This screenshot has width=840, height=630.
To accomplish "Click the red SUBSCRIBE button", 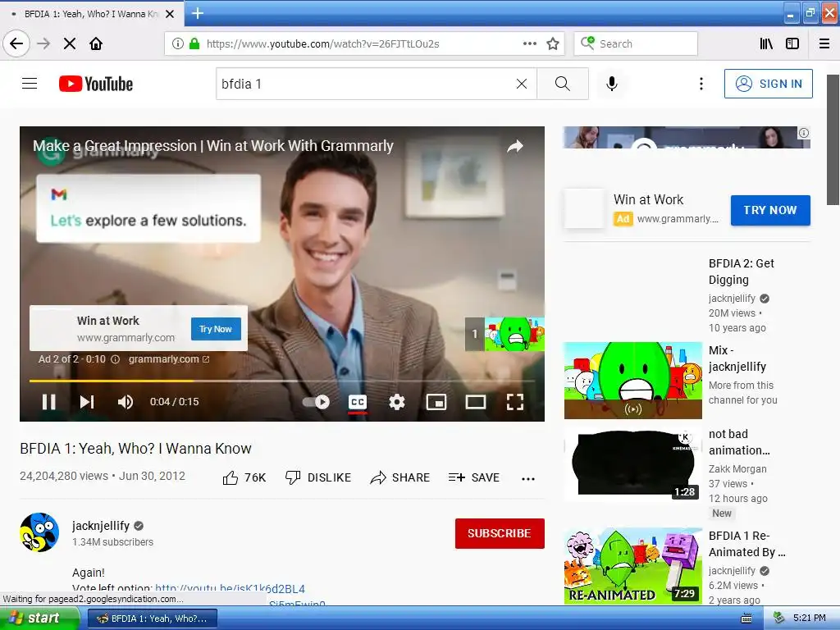I will tap(500, 533).
